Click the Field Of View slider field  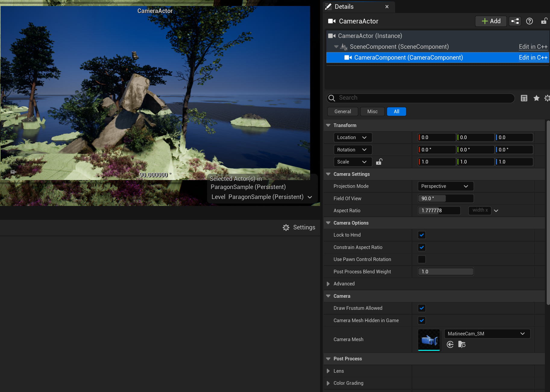445,199
